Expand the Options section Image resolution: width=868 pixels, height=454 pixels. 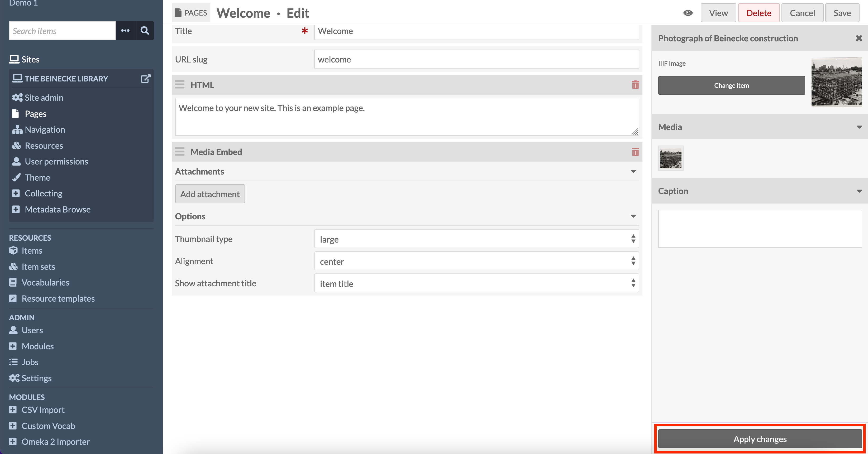pyautogui.click(x=633, y=216)
